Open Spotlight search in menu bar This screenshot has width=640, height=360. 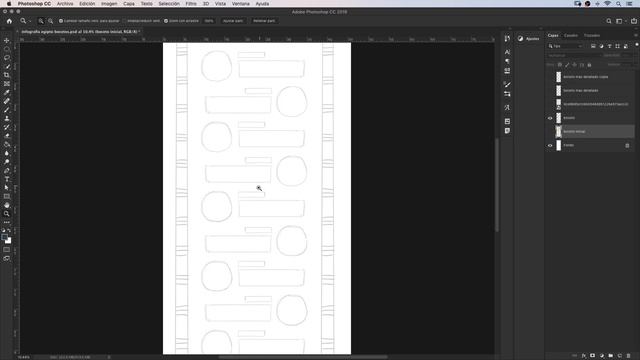[x=618, y=4]
